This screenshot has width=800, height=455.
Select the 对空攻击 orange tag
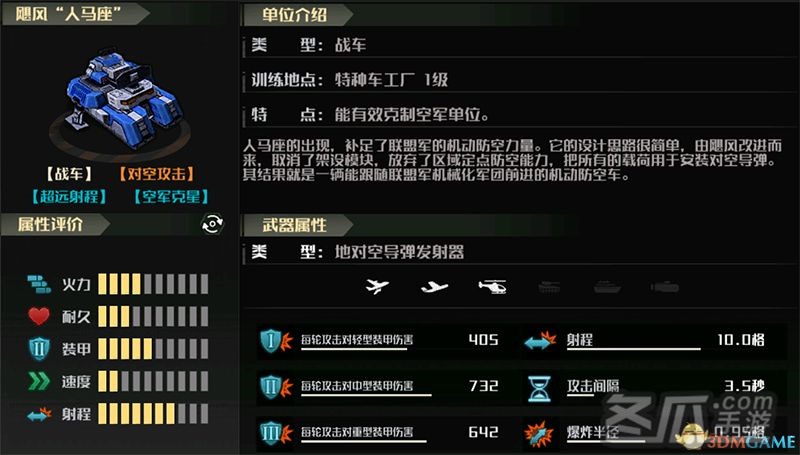pos(157,174)
